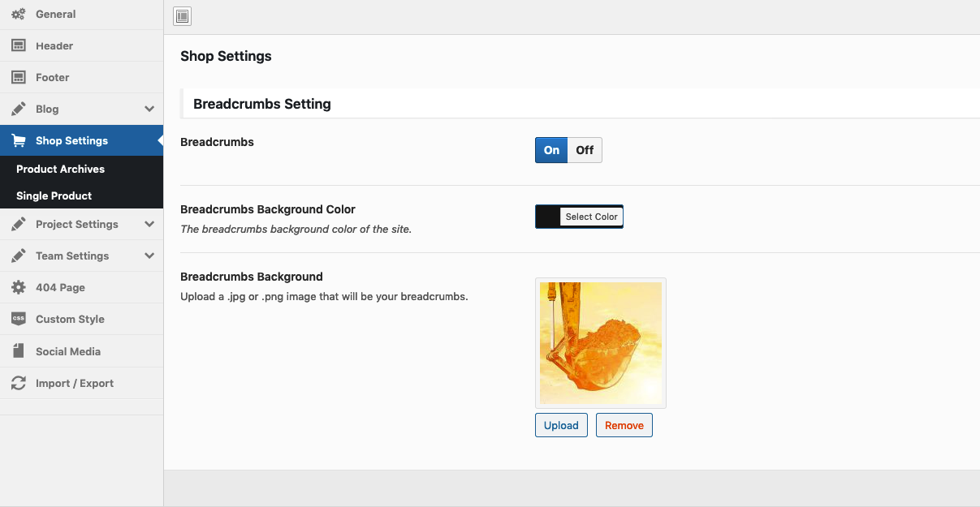Open the Breadcrumbs Background Color picker

tap(591, 217)
